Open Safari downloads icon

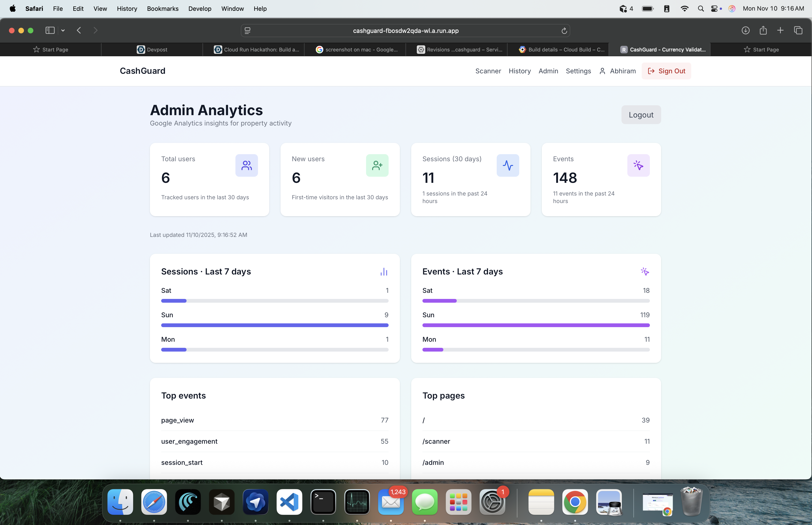[x=745, y=30]
